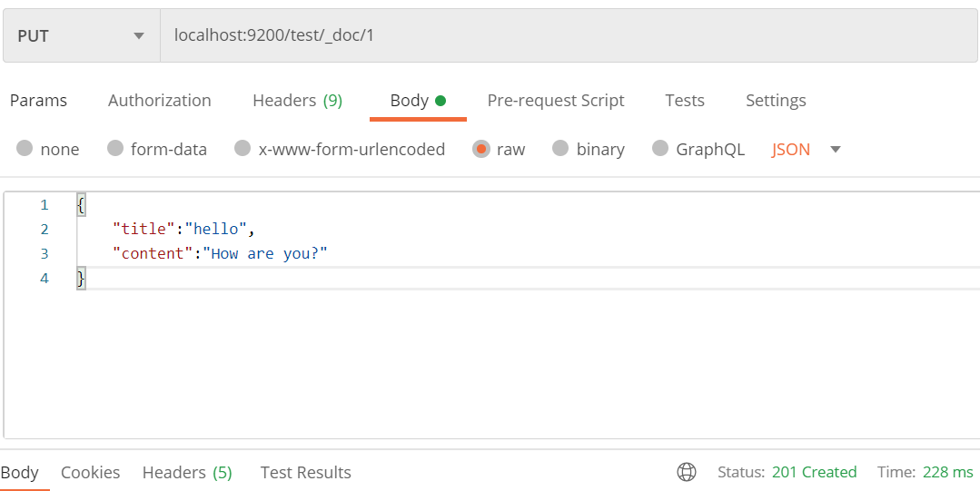980x491 pixels.
Task: Expand the JSON format dropdown
Action: coord(835,149)
